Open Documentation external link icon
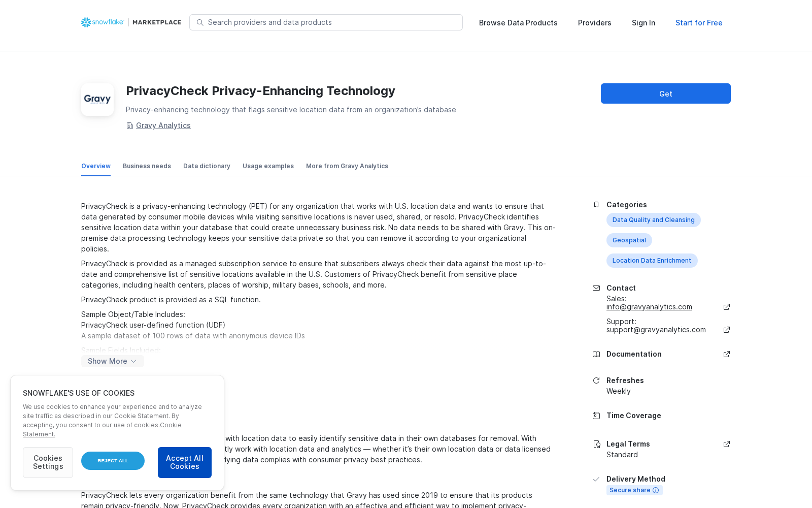 [727, 354]
